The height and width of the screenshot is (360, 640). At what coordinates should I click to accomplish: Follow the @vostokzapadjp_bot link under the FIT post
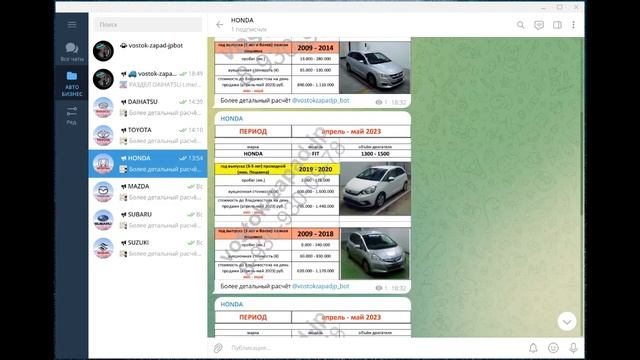(321, 286)
